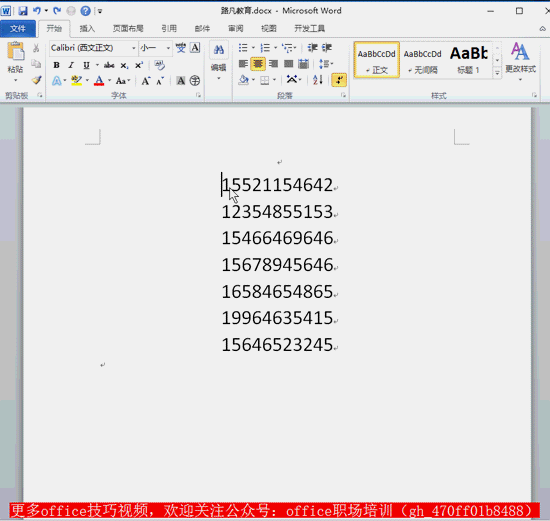
Task: Open the Font dialog launcher (字体)
Action: point(198,95)
